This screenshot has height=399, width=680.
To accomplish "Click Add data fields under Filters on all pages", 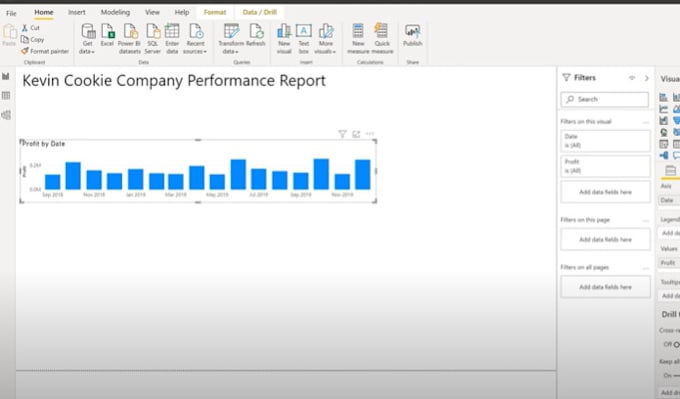I will click(x=605, y=287).
